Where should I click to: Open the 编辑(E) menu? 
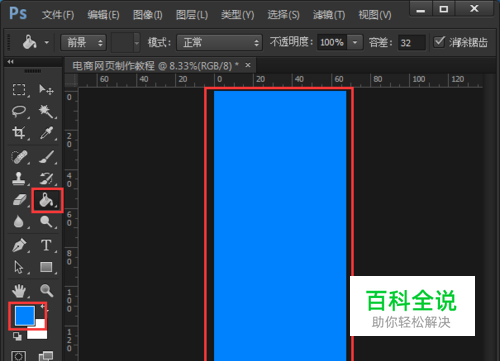click(103, 15)
